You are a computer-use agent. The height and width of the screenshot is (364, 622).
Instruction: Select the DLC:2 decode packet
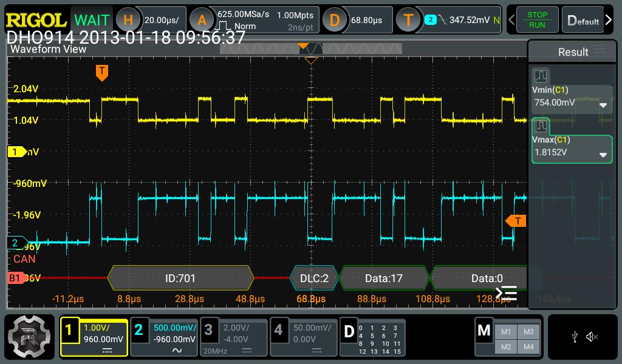coord(314,278)
